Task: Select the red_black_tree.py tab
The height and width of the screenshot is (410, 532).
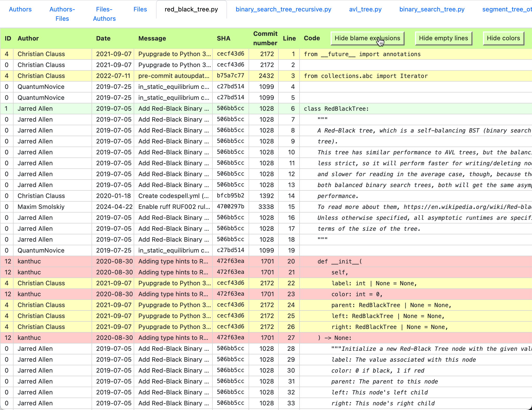Action: (191, 9)
